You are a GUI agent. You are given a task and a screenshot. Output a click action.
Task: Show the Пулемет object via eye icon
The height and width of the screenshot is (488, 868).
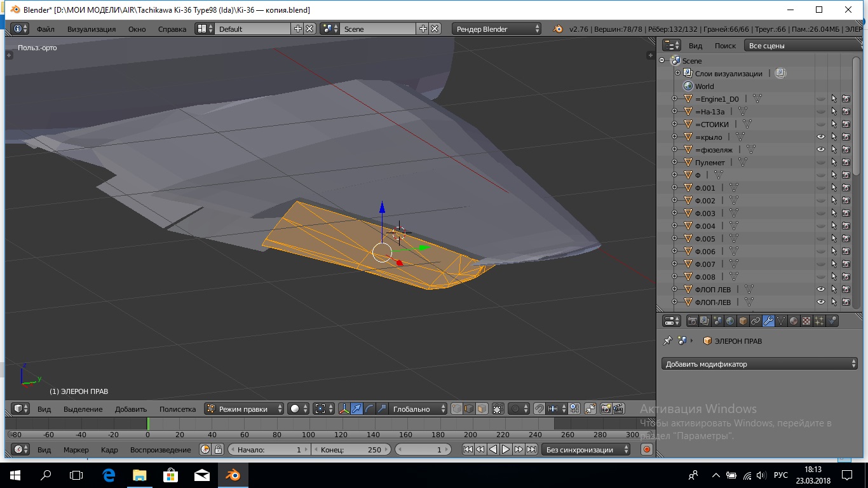[x=820, y=163]
